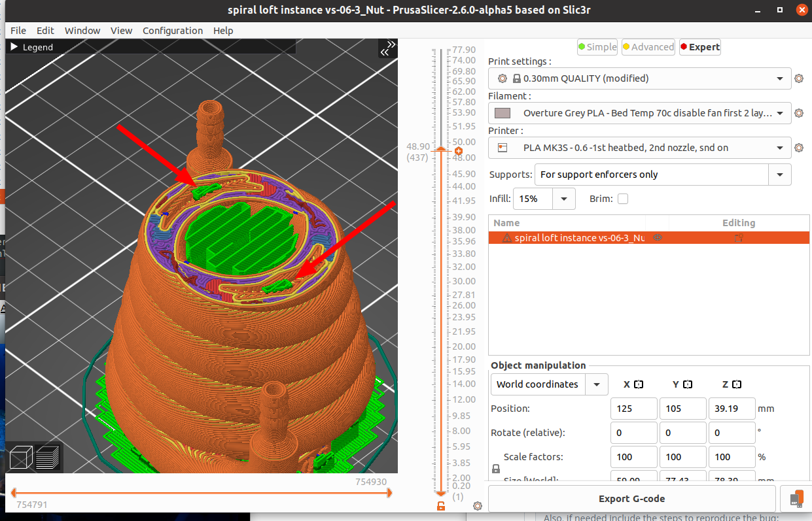Image resolution: width=812 pixels, height=521 pixels.
Task: Click Scale factors Z field
Action: (732, 457)
